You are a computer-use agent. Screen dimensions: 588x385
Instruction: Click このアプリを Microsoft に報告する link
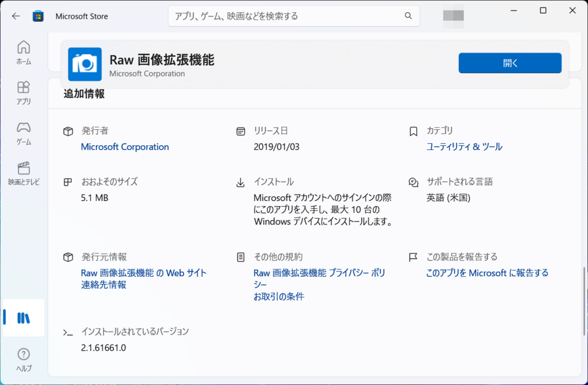(487, 273)
